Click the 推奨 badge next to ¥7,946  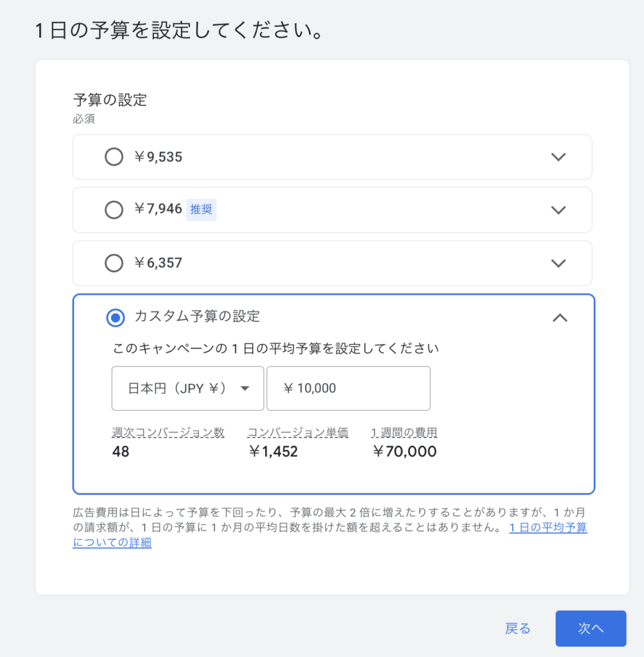click(x=201, y=210)
